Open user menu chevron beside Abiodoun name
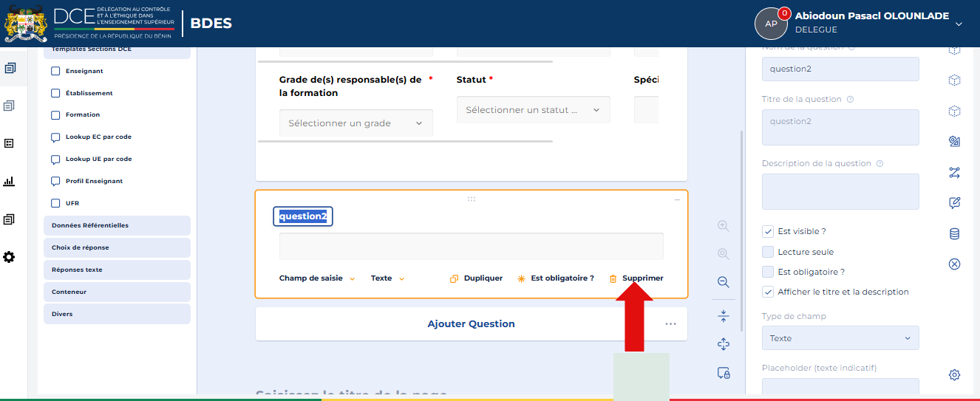The height and width of the screenshot is (401, 980). click(959, 24)
